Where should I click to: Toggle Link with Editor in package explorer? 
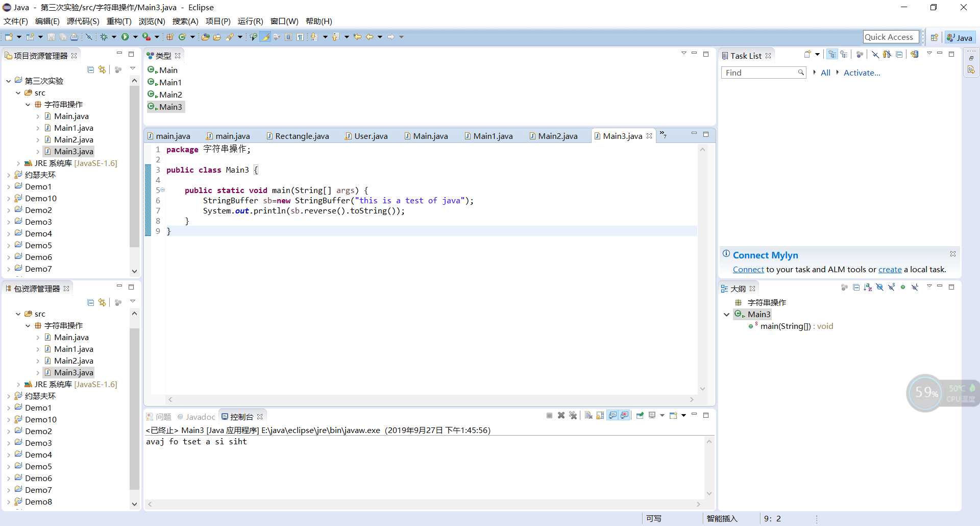coord(102,302)
